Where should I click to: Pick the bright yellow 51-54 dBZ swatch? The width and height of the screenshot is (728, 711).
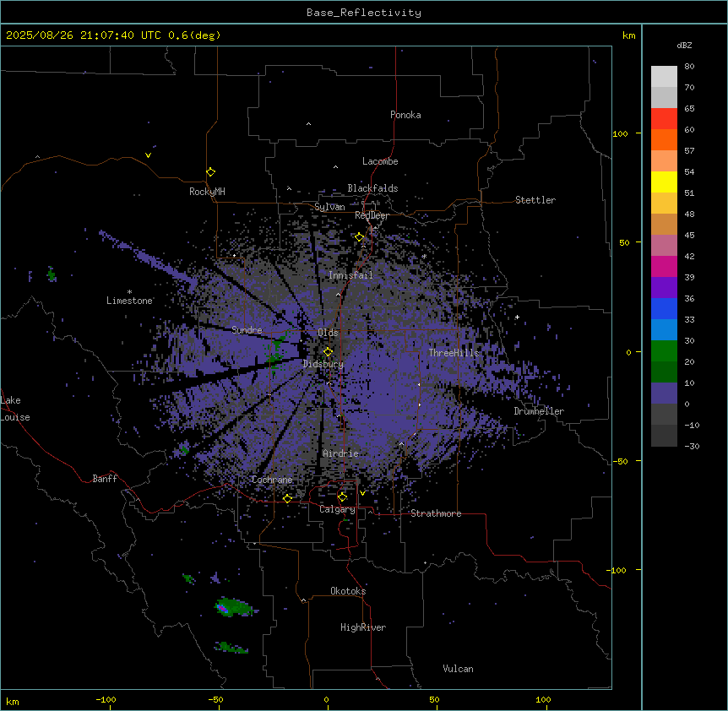click(664, 182)
